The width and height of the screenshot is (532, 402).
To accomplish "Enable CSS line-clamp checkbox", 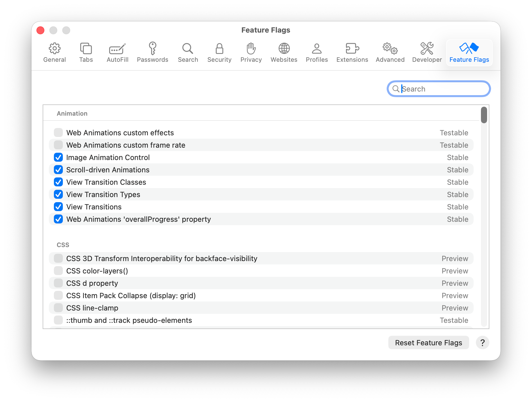I will tap(58, 308).
